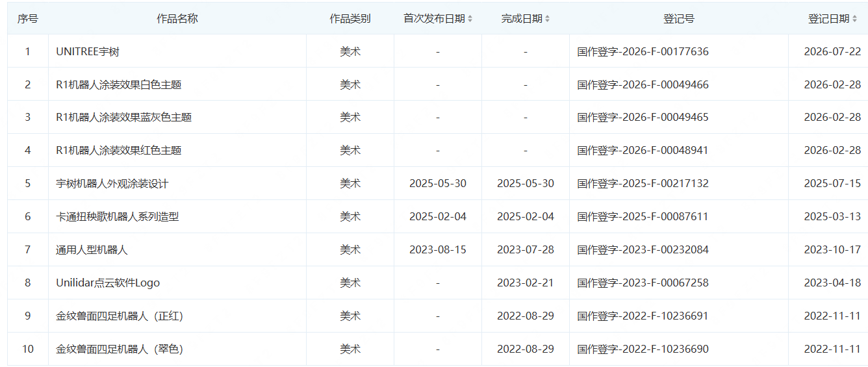Click registration number 国作登字-2026-F-00048941
The image size is (868, 367).
click(x=643, y=150)
